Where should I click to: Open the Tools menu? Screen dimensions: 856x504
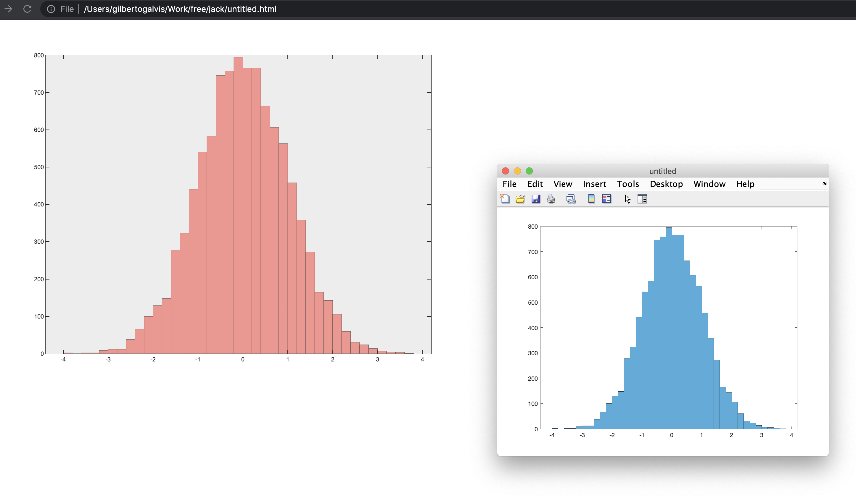[627, 184]
